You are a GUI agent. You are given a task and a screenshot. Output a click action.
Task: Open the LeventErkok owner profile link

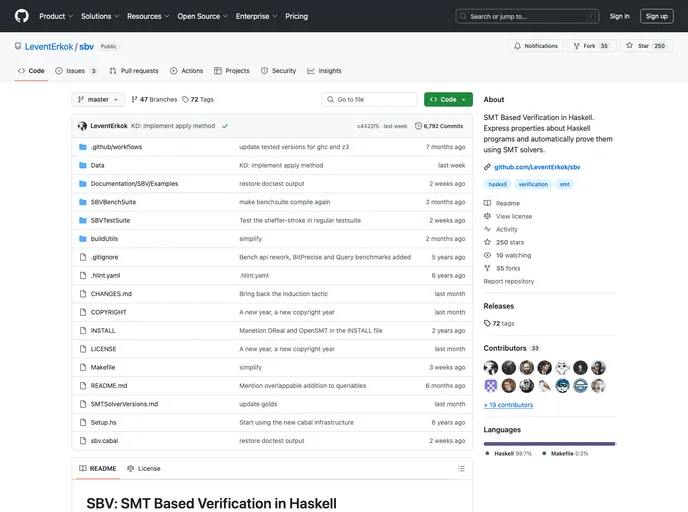coord(49,47)
